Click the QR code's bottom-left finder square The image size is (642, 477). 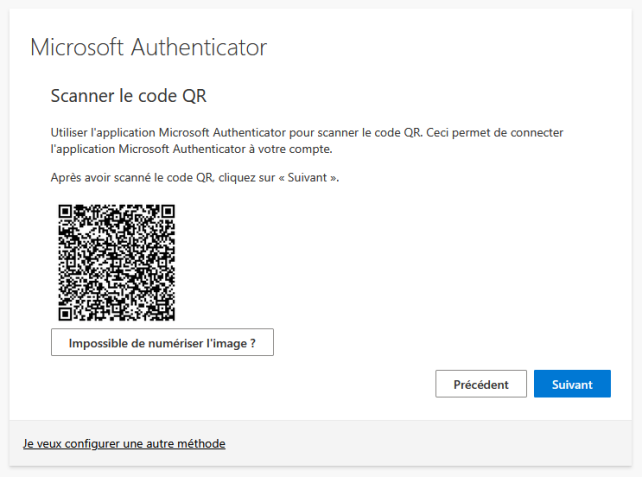67,312
